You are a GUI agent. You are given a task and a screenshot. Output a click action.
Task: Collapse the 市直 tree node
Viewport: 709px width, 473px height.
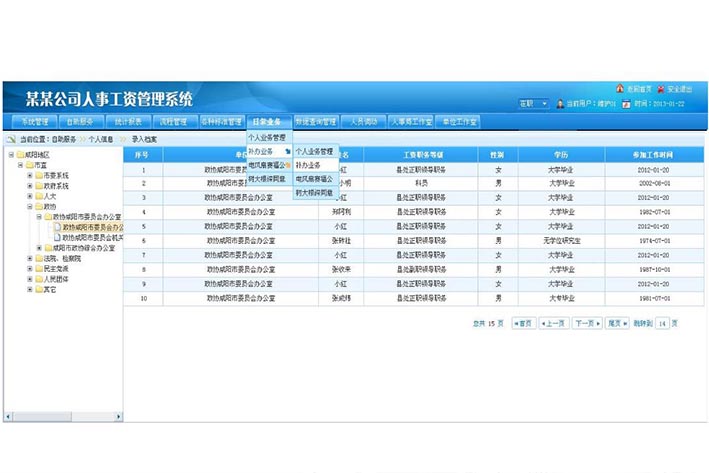(20, 165)
